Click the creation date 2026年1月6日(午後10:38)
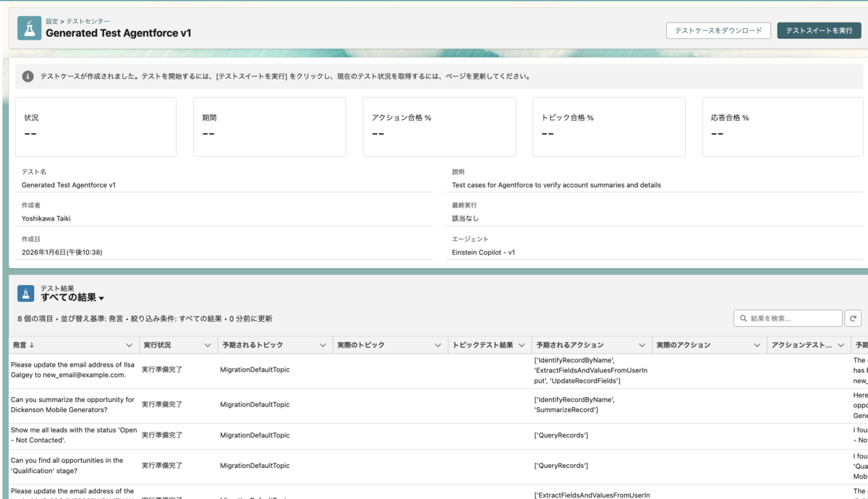868x499 pixels. [62, 252]
